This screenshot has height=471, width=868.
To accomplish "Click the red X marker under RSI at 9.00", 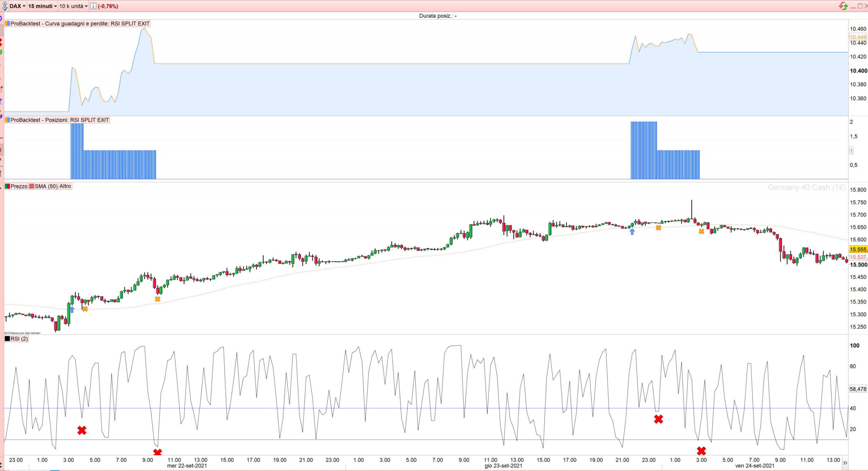I will point(157,453).
